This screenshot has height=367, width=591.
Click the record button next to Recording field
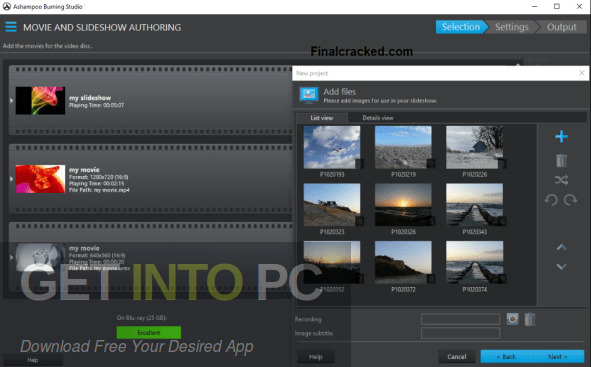coord(512,319)
